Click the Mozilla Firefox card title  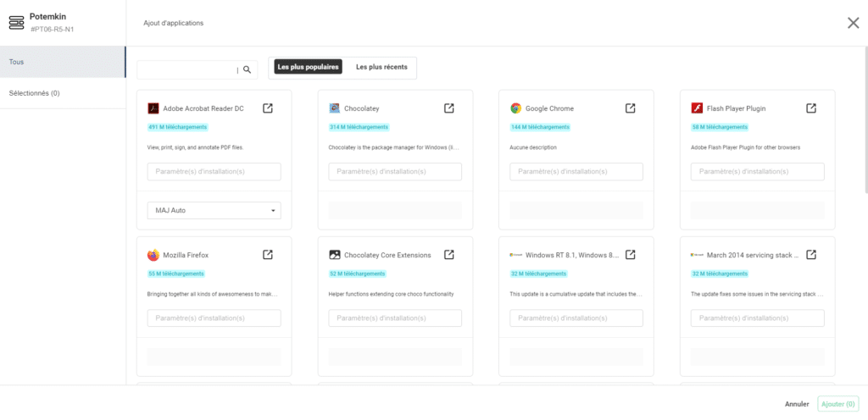[186, 256]
